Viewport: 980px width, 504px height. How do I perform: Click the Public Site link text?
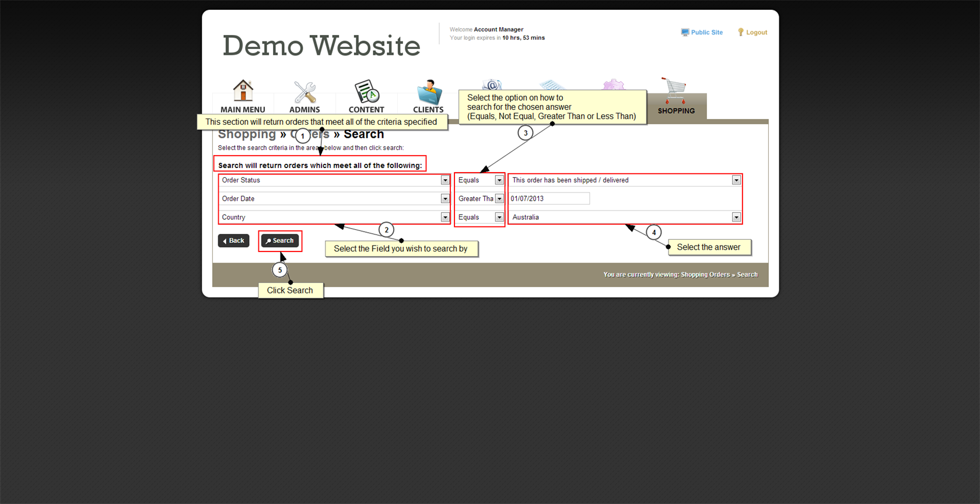[706, 33]
